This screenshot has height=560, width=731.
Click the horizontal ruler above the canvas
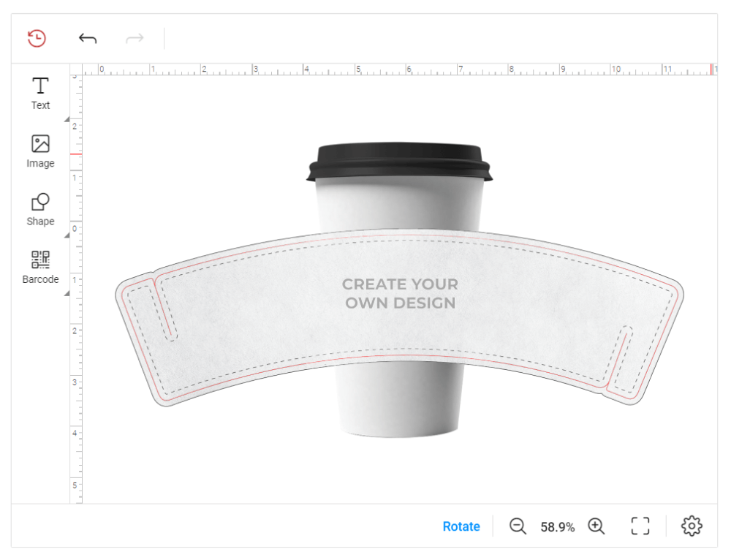pos(365,68)
